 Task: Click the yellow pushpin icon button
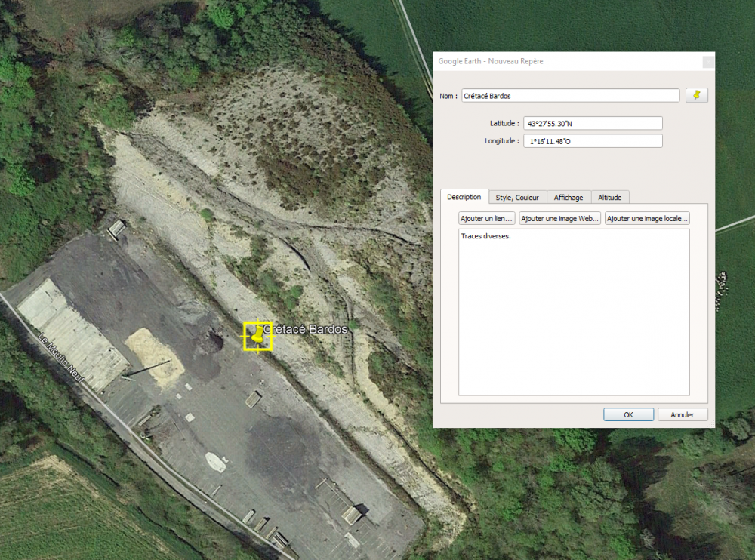[696, 95]
